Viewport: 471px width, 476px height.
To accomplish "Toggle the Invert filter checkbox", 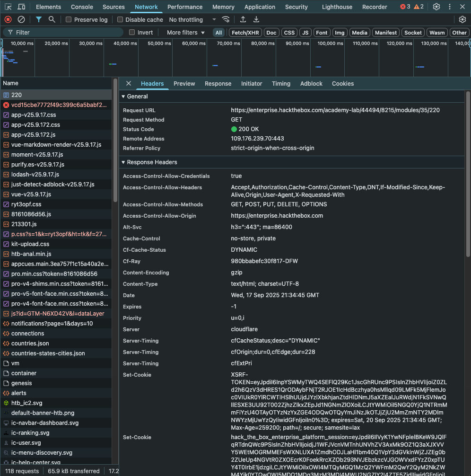I will [x=132, y=33].
